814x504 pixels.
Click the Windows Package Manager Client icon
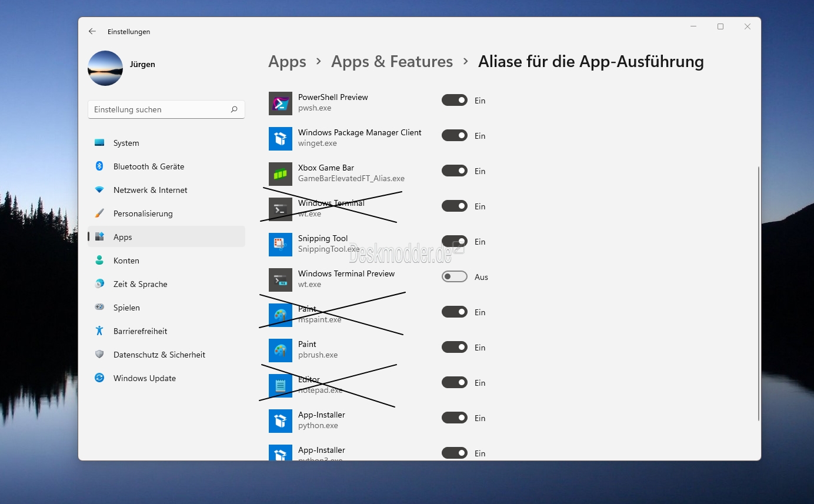(x=281, y=139)
